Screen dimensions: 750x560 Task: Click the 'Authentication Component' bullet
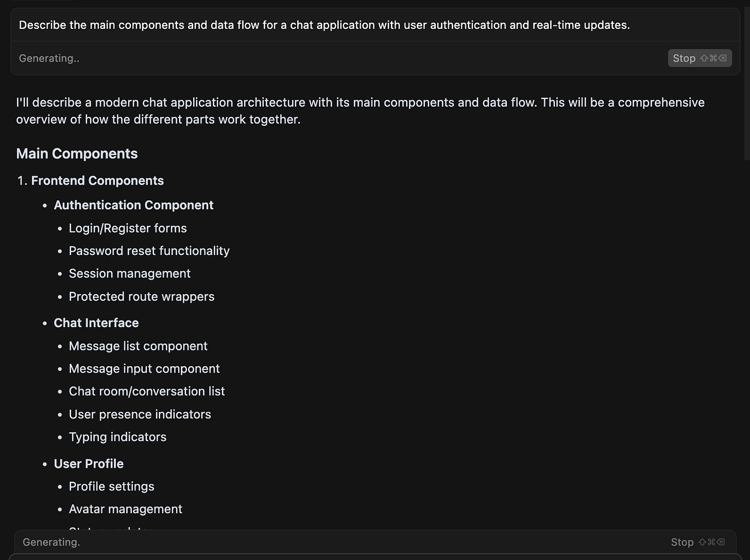[x=133, y=205]
